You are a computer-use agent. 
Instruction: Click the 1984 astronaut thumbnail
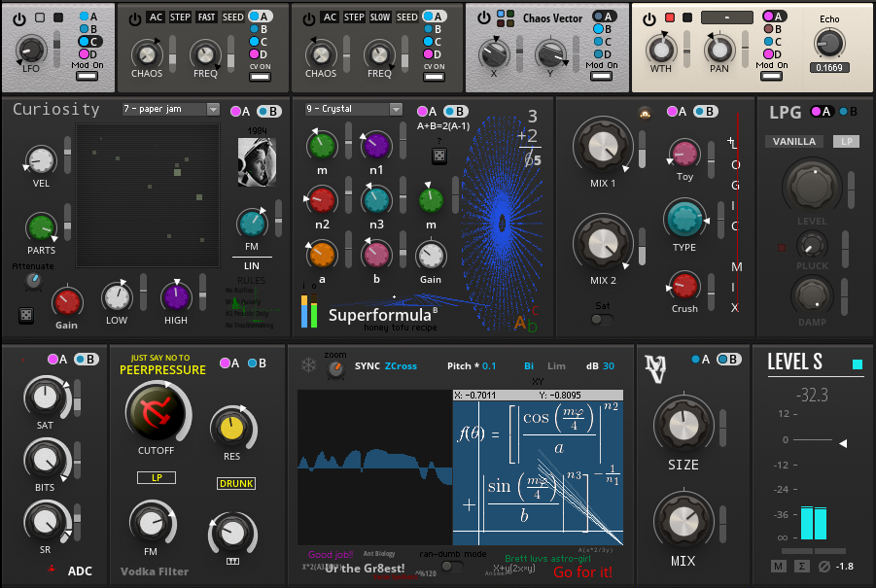tap(257, 162)
